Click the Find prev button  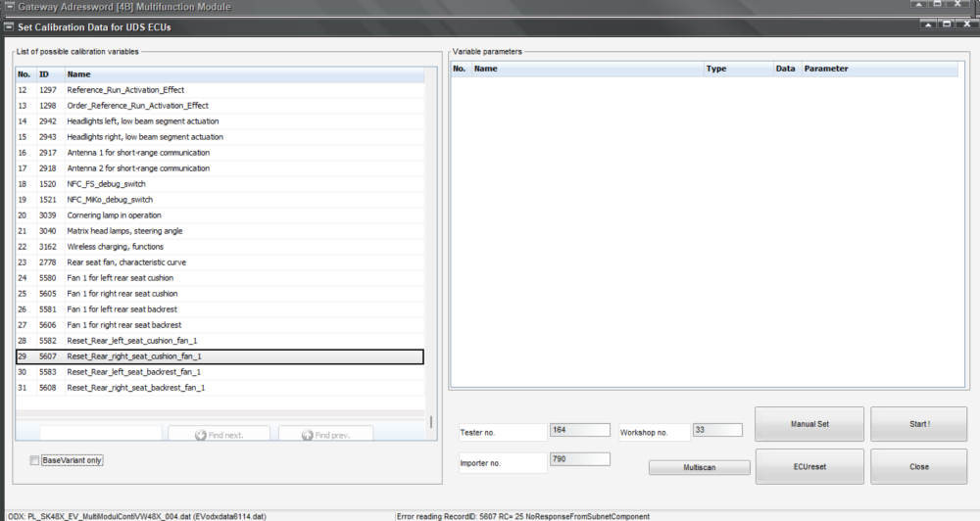[325, 435]
